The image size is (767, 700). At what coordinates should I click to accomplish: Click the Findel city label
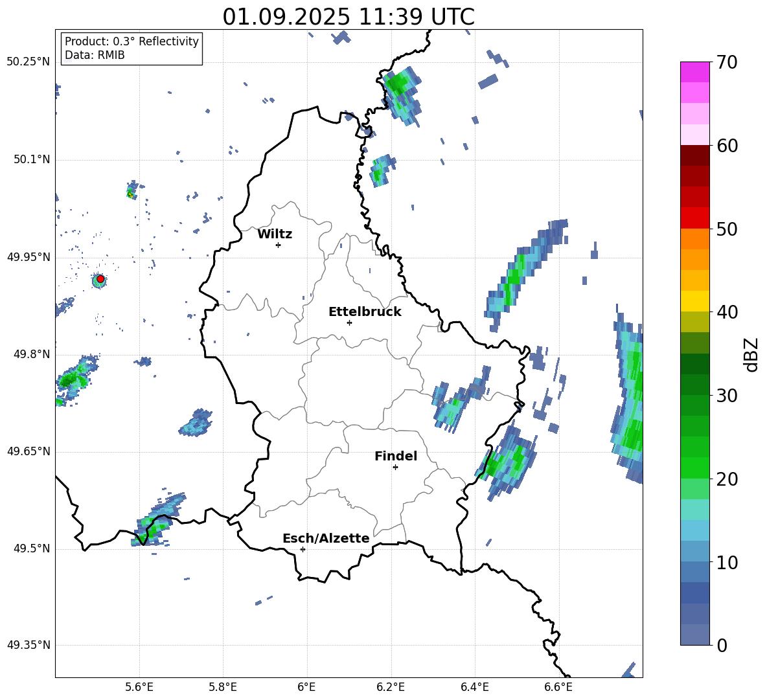point(396,456)
